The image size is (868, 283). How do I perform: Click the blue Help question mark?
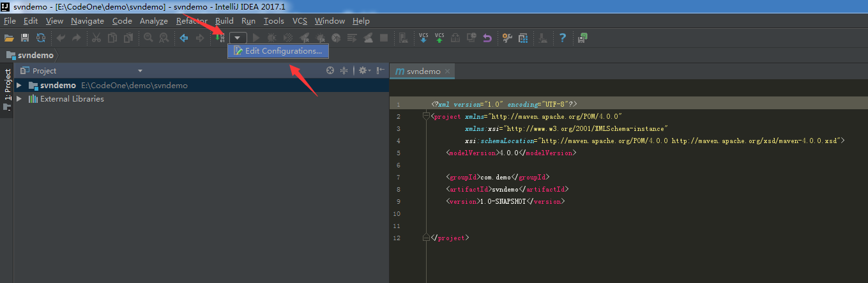point(562,38)
